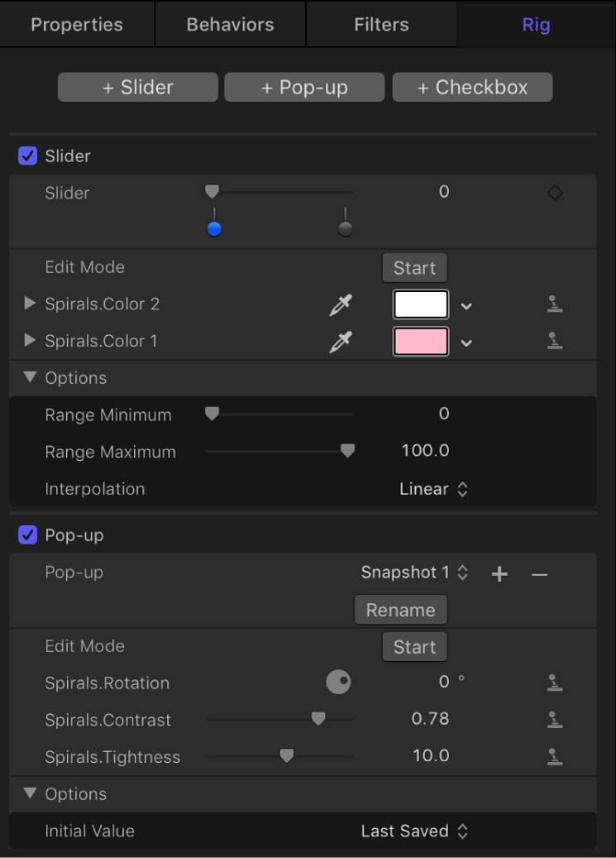Image resolution: width=616 pixels, height=858 pixels.
Task: Click the minus icon to delete the snapshot
Action: point(540,573)
